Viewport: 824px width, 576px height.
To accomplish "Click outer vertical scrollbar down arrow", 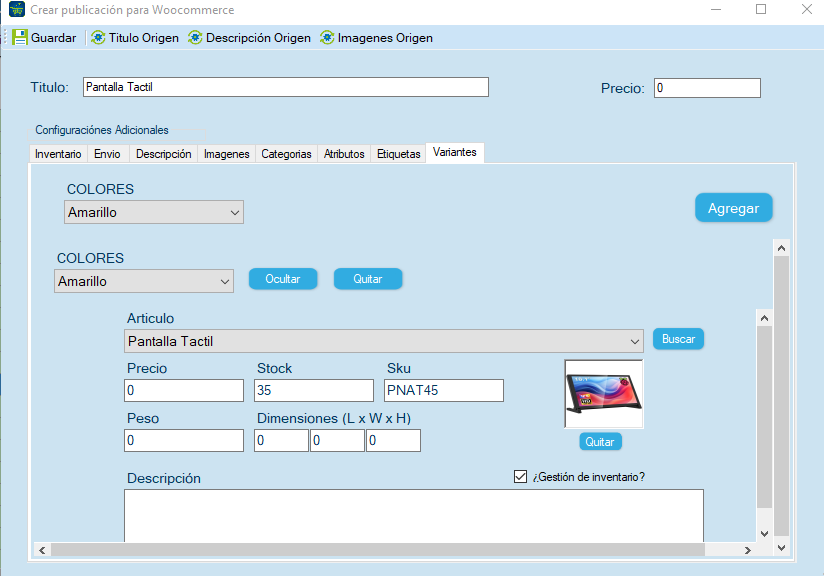I will click(781, 548).
